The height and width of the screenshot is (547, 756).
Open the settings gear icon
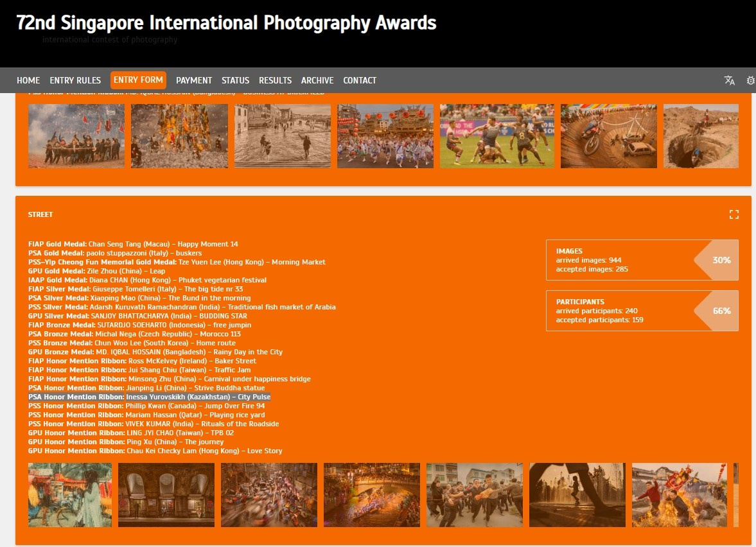tap(750, 80)
